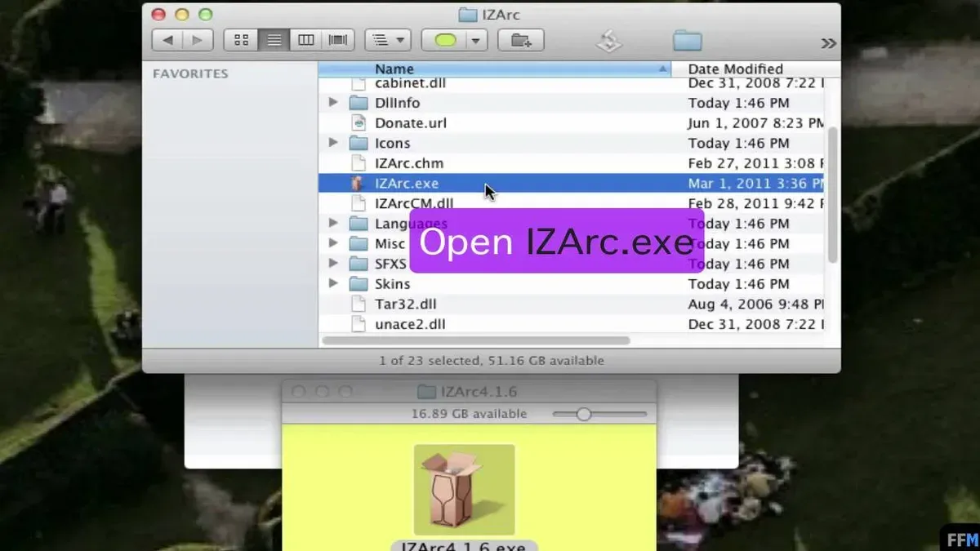The image size is (980, 551).
Task: Switch to Cover Flow view in Finder
Action: 337,40
